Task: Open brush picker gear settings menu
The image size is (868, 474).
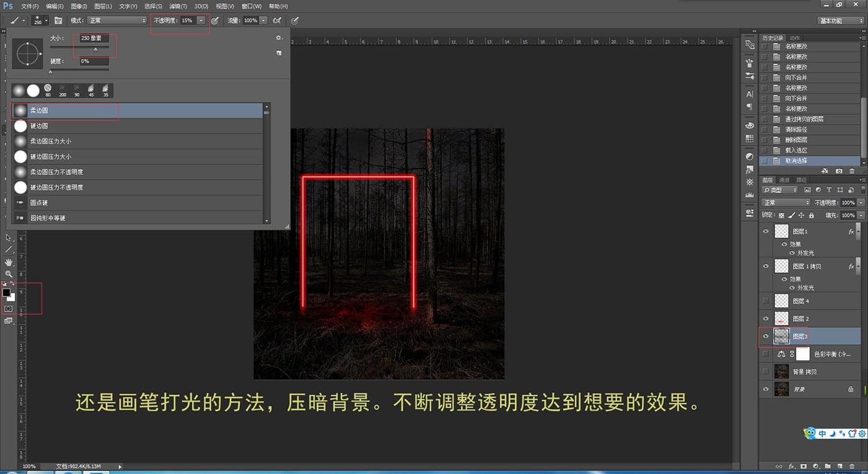Action: (x=279, y=38)
